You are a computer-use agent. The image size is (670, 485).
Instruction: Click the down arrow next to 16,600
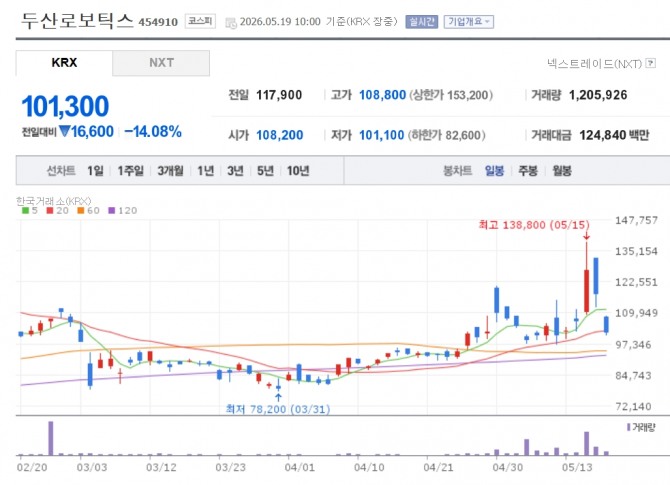point(65,131)
